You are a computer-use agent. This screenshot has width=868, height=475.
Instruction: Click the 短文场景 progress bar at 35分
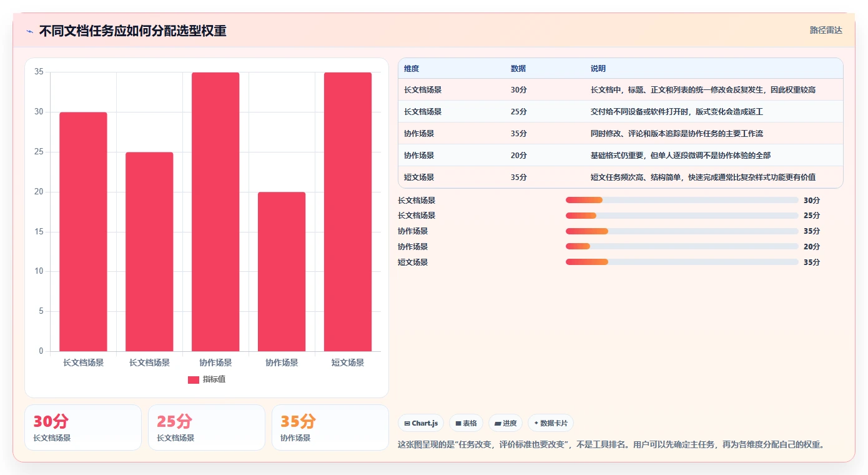click(x=682, y=262)
